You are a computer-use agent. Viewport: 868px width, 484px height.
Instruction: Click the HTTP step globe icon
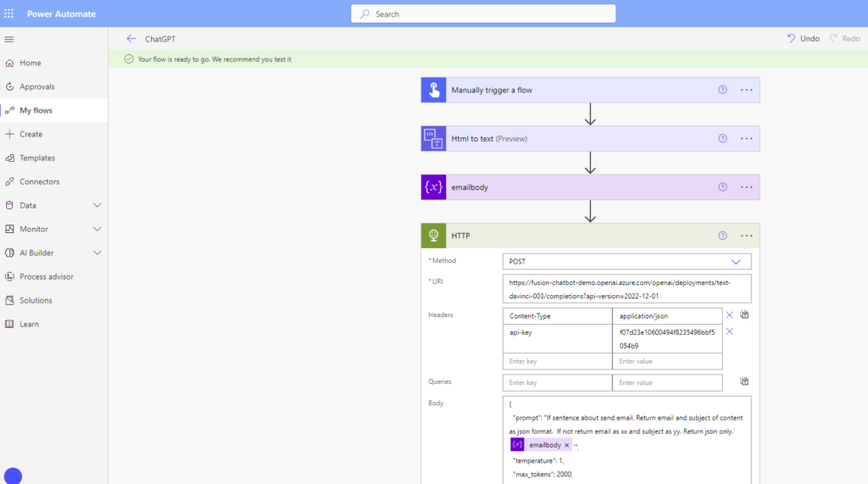pos(433,236)
